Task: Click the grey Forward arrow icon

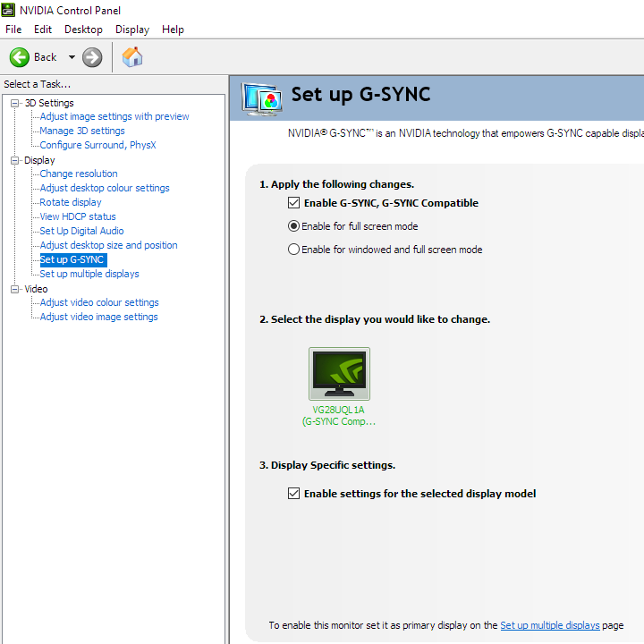Action: coord(92,57)
